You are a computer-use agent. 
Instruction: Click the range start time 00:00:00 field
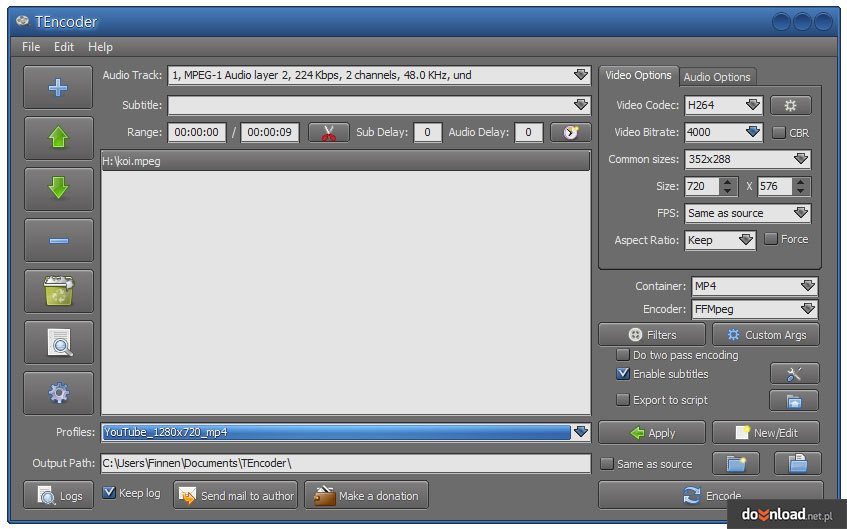(x=197, y=132)
